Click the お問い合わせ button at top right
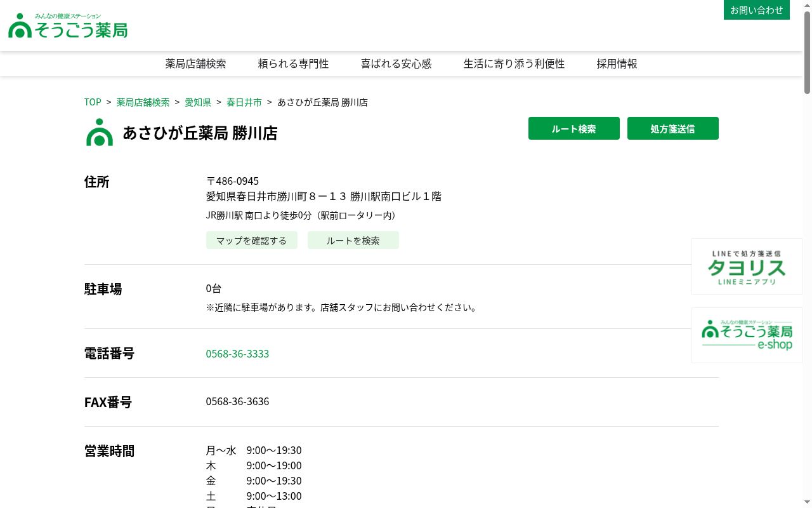The image size is (812, 508). click(757, 10)
